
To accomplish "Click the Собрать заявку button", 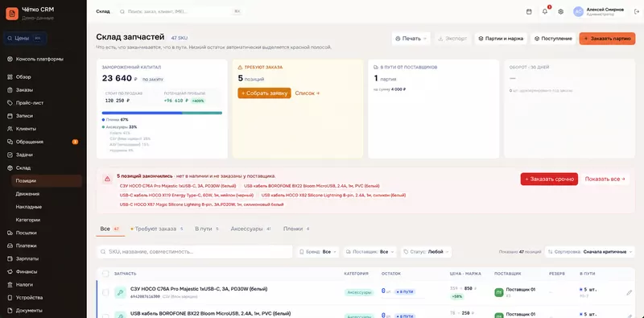I will 264,93.
